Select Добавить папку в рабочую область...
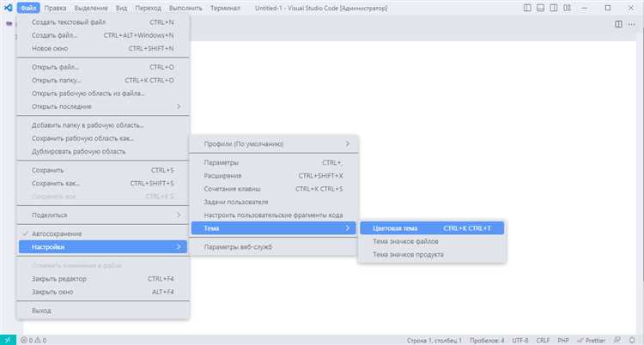 (103, 125)
